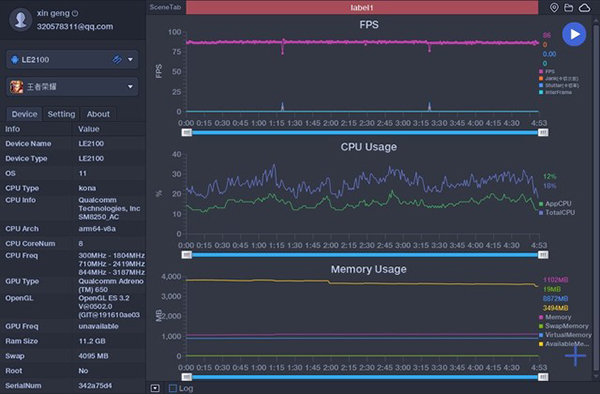Open the folder icon in top bar

click(569, 7)
